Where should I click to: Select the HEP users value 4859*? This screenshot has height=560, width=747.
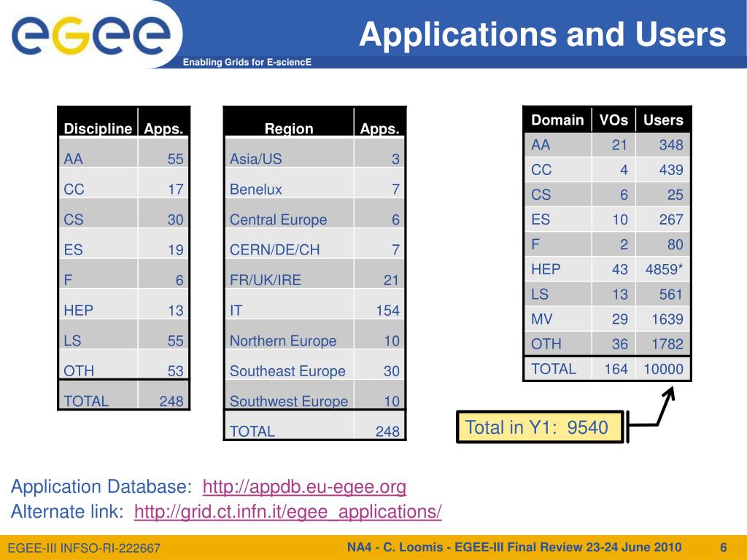pos(664,270)
